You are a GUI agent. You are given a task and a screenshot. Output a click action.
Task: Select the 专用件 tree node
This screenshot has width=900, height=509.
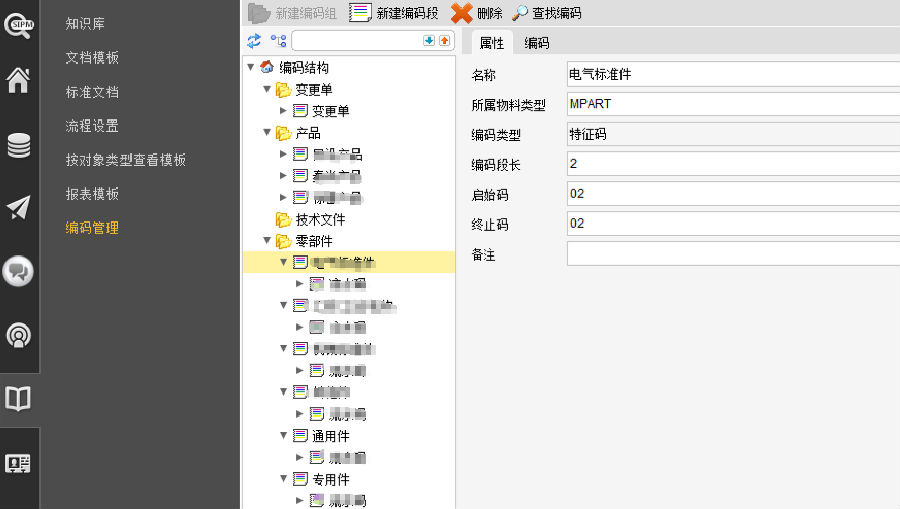330,479
